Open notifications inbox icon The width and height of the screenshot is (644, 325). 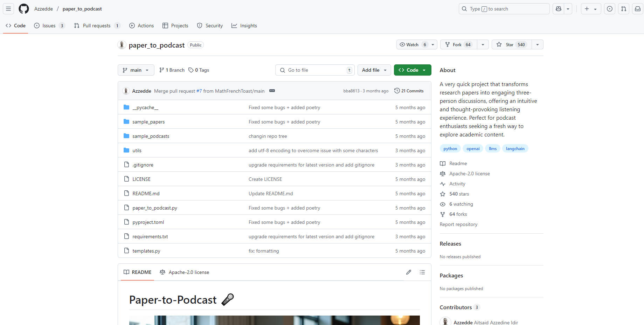pos(637,9)
